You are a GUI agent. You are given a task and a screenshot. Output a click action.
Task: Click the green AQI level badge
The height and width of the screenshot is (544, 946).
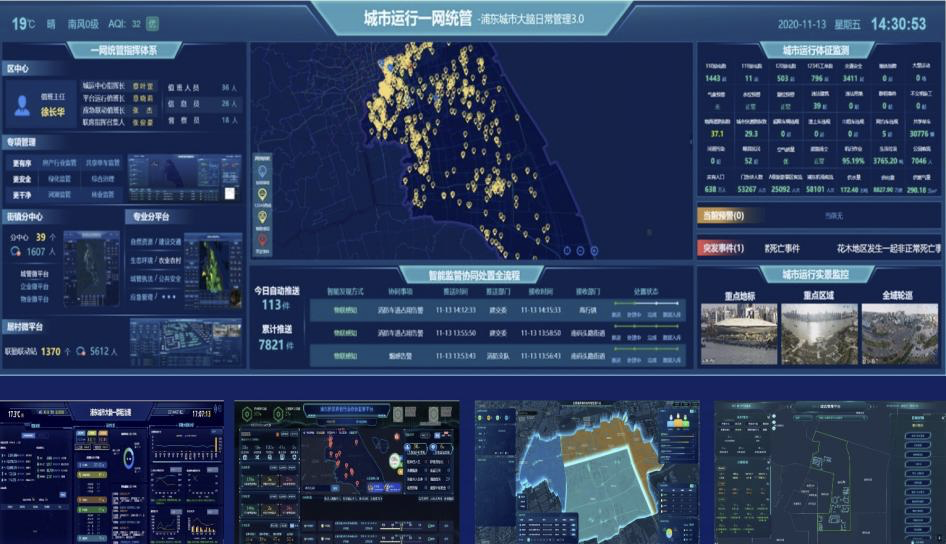pos(153,24)
